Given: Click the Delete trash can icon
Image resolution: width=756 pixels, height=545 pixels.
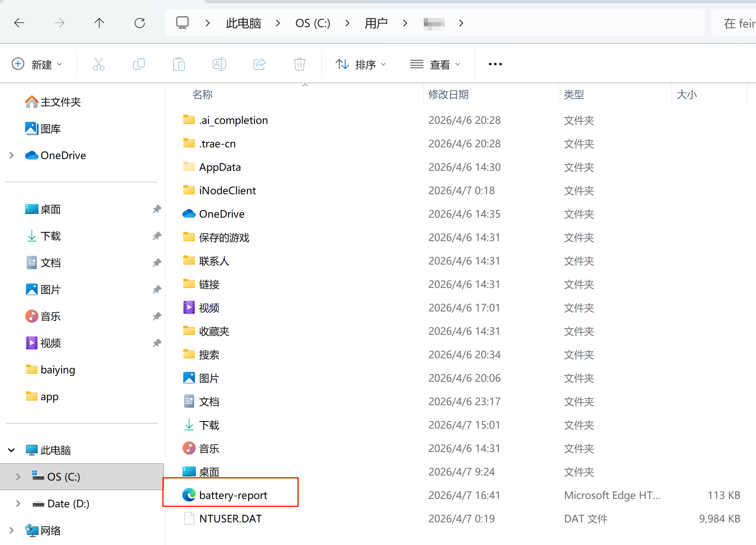Looking at the screenshot, I should [299, 64].
